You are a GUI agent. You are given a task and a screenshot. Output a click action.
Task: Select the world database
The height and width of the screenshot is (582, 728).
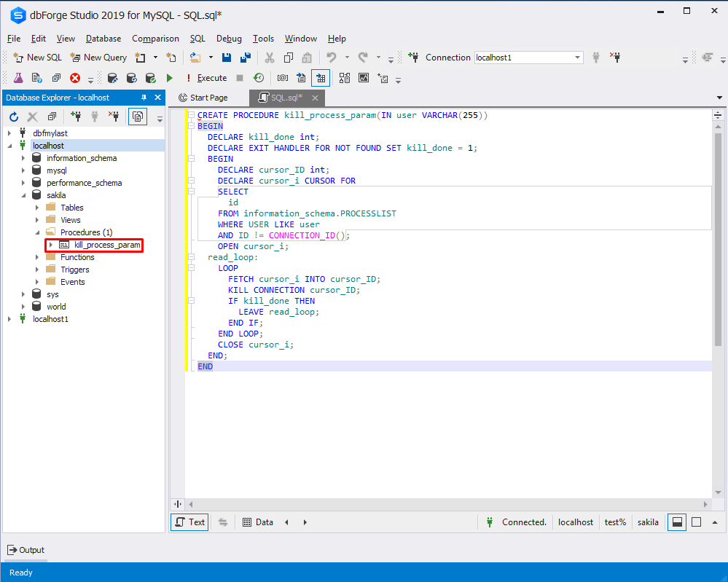[55, 307]
